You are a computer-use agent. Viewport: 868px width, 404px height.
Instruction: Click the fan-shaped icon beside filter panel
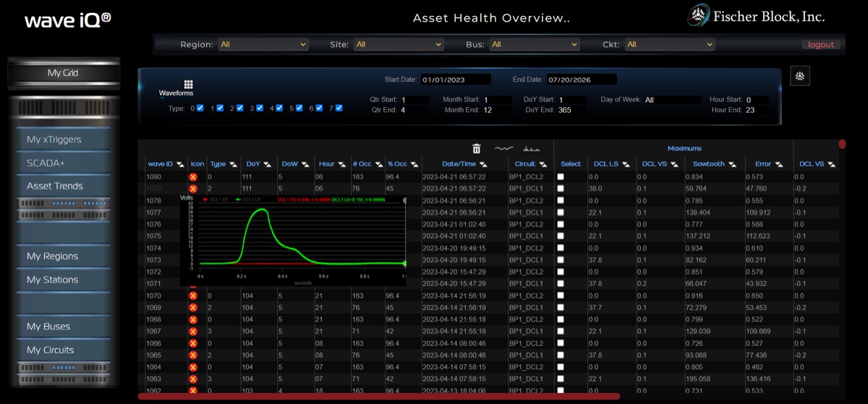[x=801, y=75]
